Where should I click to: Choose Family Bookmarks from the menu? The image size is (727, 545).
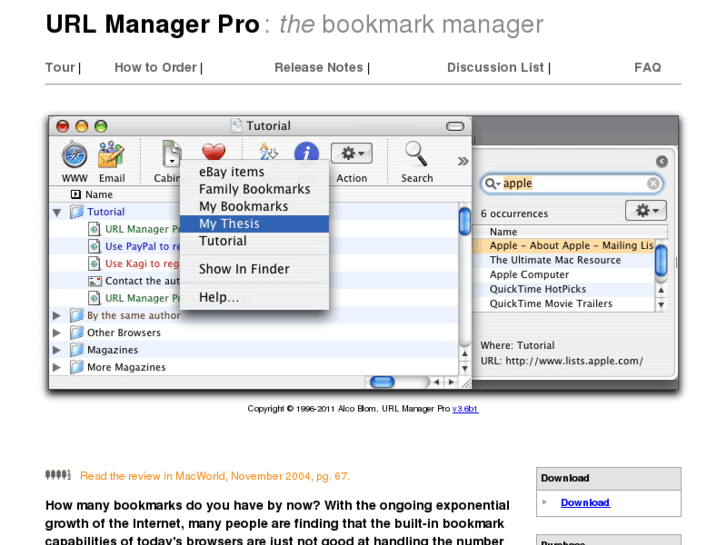click(x=255, y=189)
